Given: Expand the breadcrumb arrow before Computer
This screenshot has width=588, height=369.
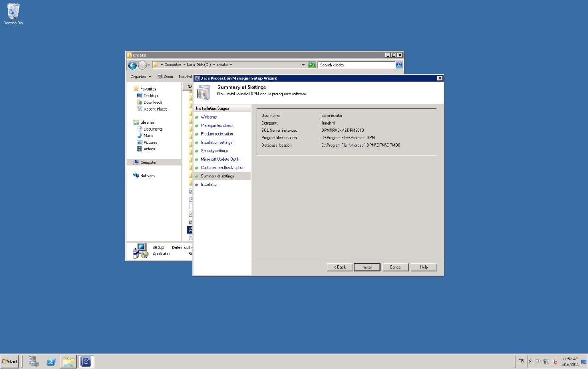Looking at the screenshot, I should tap(162, 65).
